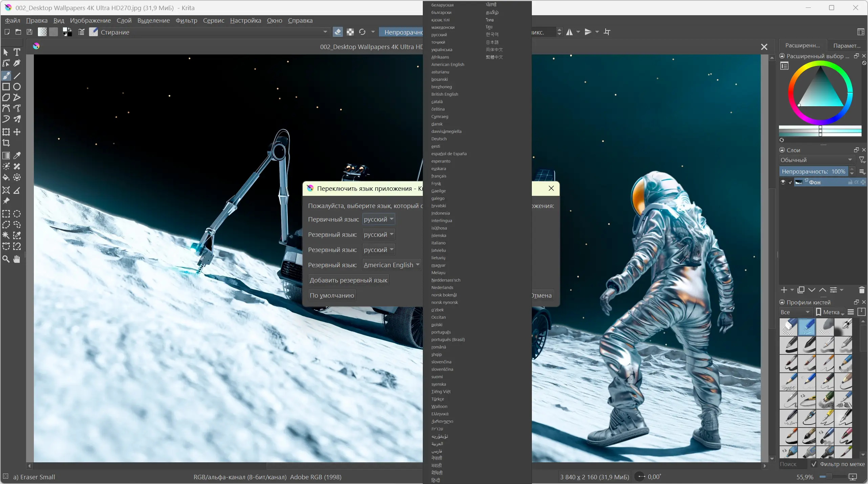Choose the Ellipse shape tool

tap(17, 87)
